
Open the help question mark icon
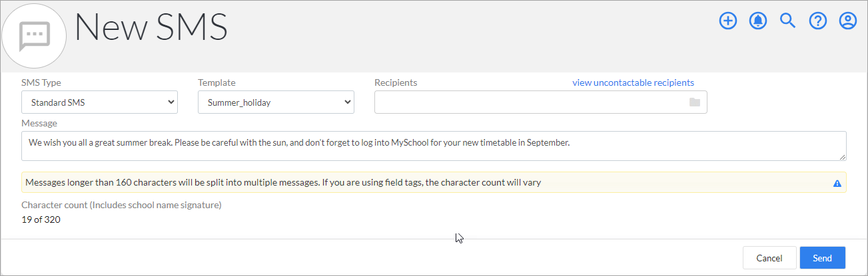[818, 21]
